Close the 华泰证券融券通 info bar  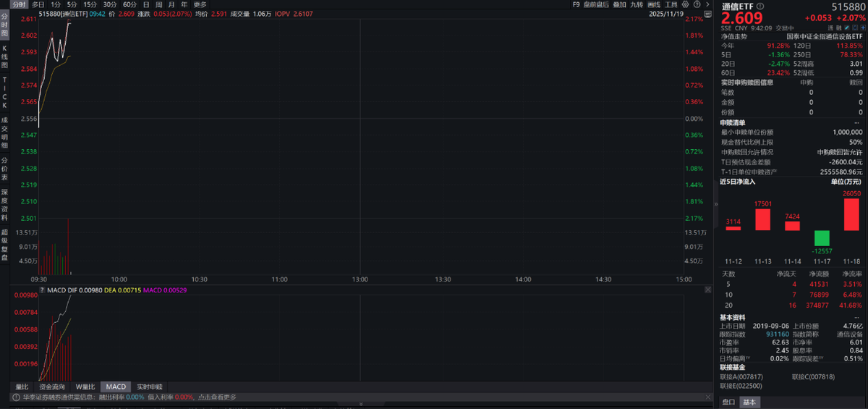pos(708,397)
